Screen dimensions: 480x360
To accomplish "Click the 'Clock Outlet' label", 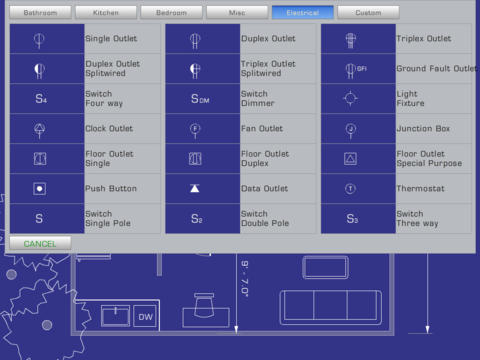I will [x=109, y=128].
